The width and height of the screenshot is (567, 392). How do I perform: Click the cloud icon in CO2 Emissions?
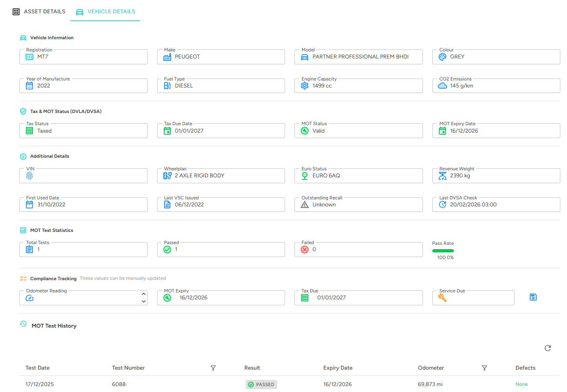[x=443, y=86]
